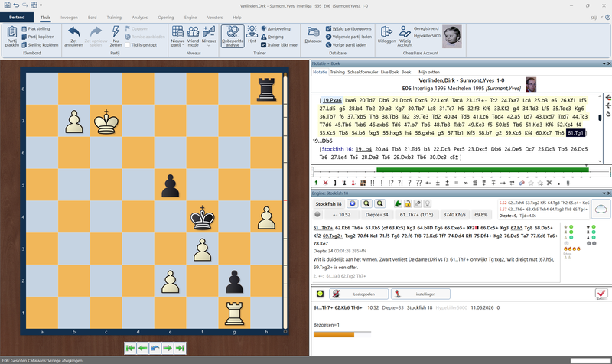The image size is (612, 364).
Task: Click the engine stop/go blue button
Action: coord(353,203)
